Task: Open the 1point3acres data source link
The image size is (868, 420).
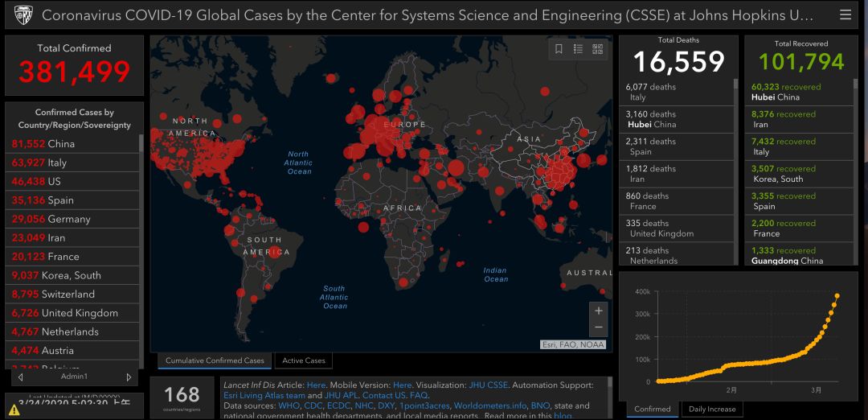Action: pos(424,406)
